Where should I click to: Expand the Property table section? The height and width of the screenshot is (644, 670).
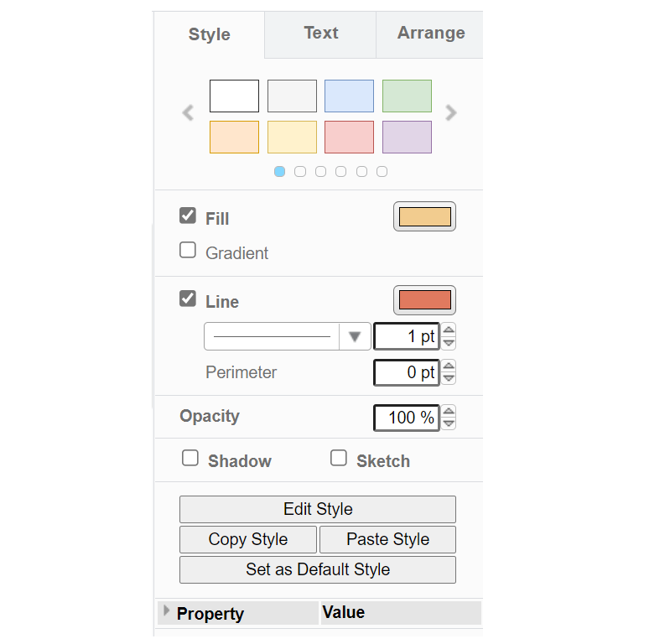pyautogui.click(x=165, y=611)
